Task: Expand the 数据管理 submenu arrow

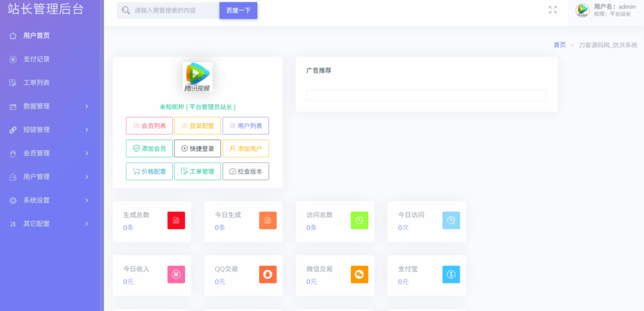Action: [x=87, y=107]
